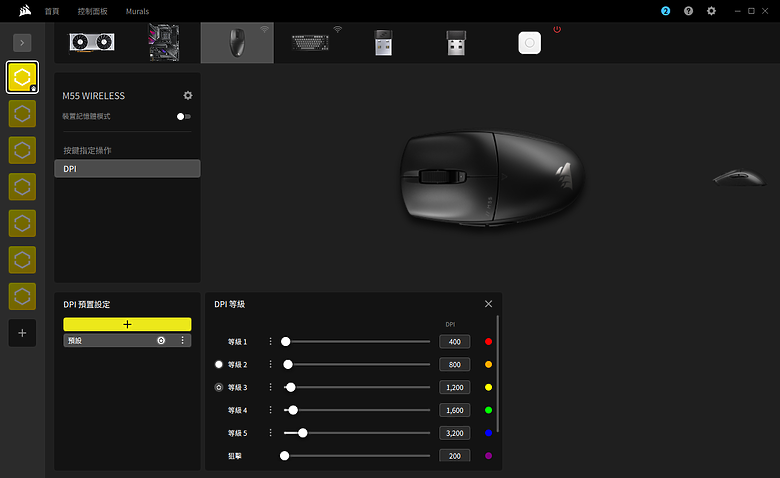Select the motherboard device icon
The height and width of the screenshot is (478, 780).
pyautogui.click(x=164, y=42)
